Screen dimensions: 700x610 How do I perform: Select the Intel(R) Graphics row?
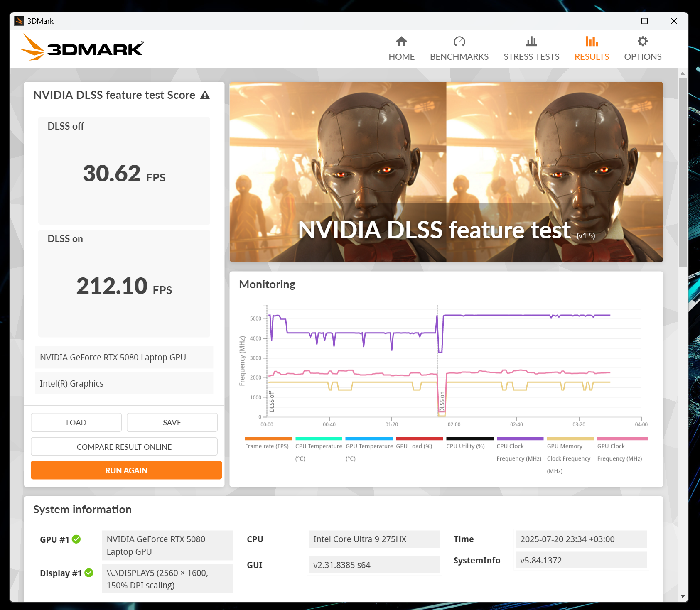[x=124, y=383]
